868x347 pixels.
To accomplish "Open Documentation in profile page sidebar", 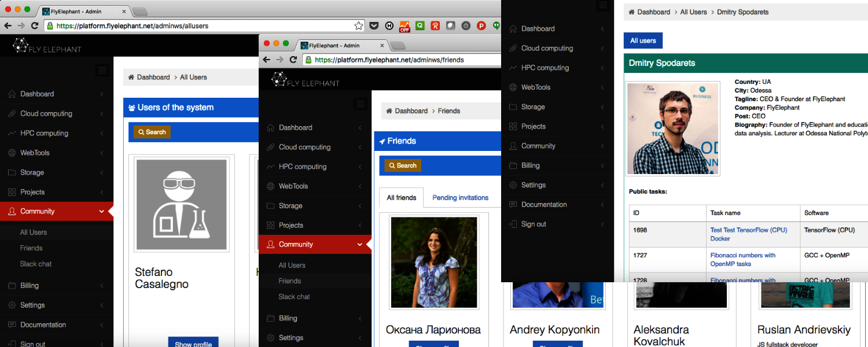I will tap(544, 205).
